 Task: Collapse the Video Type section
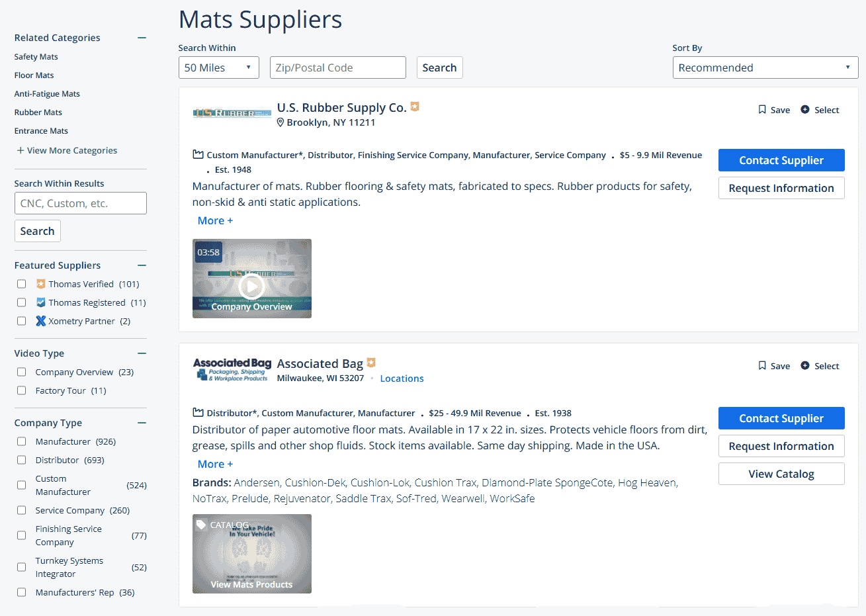pos(142,353)
